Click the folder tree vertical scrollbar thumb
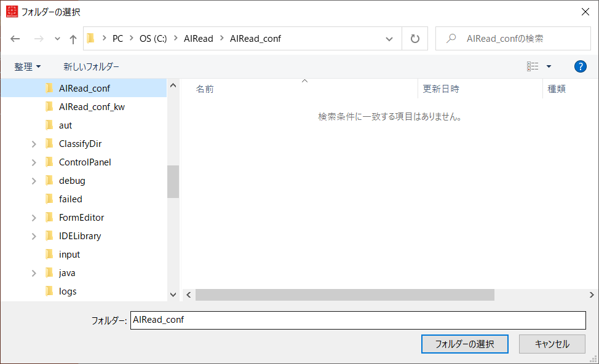 pyautogui.click(x=173, y=181)
